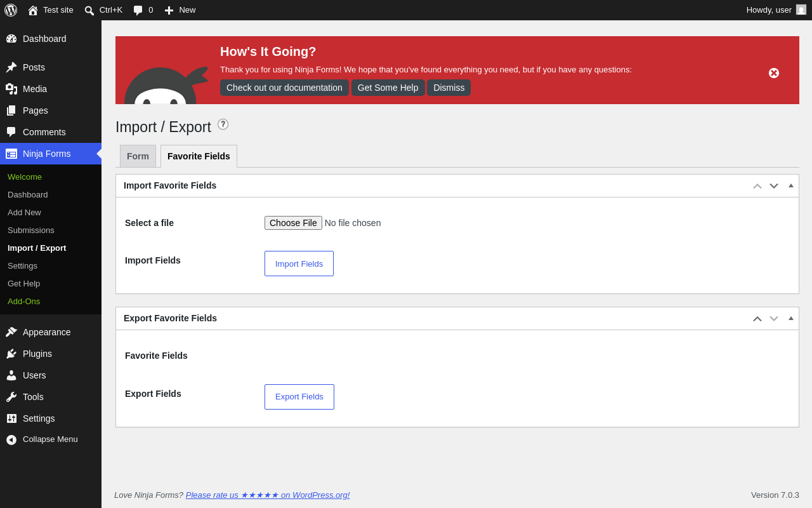Open Import / Export submenu item
This screenshot has height=508, width=812.
pos(37,248)
